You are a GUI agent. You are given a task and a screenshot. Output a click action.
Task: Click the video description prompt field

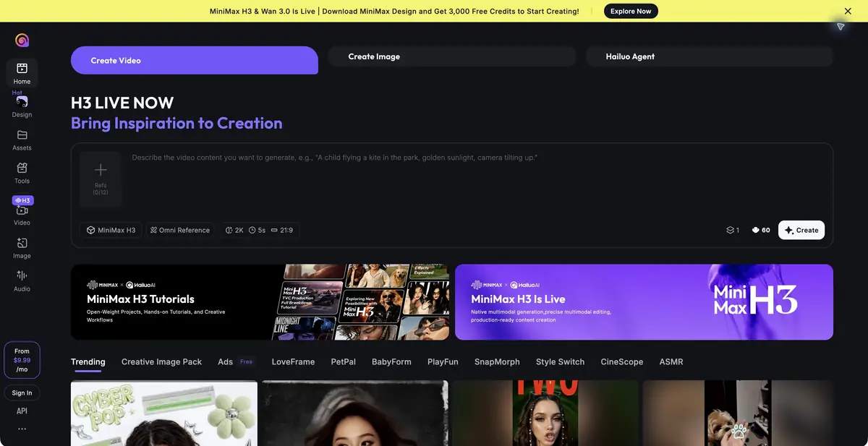(479, 158)
